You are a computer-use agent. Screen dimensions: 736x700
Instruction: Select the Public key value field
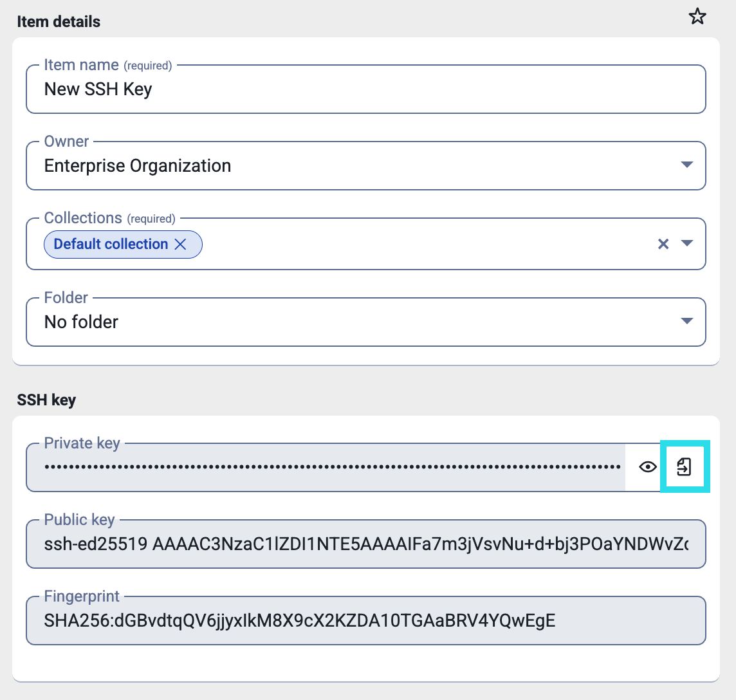tap(365, 544)
